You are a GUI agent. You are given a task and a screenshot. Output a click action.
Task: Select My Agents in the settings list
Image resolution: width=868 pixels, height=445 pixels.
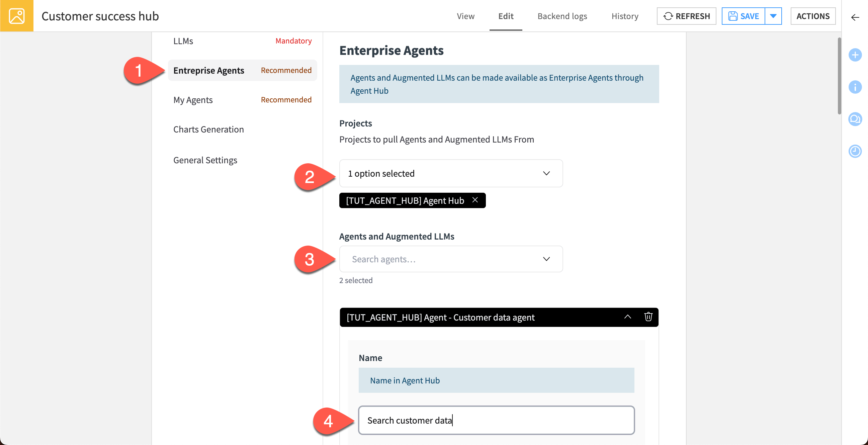click(193, 100)
